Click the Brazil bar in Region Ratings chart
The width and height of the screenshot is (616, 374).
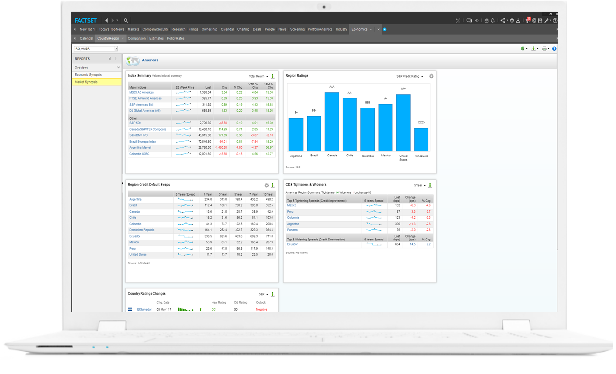314,134
